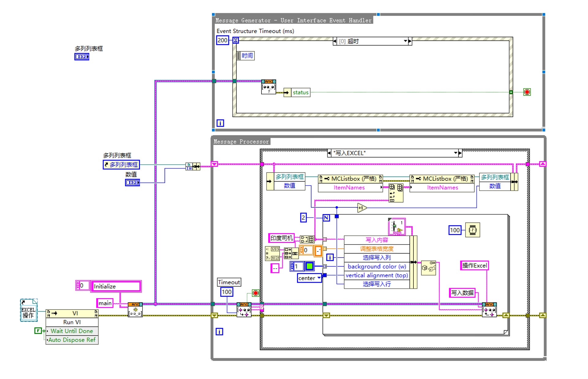588x379 pixels.
Task: Click the red stop terminal of the upper loop
Action: click(x=527, y=92)
